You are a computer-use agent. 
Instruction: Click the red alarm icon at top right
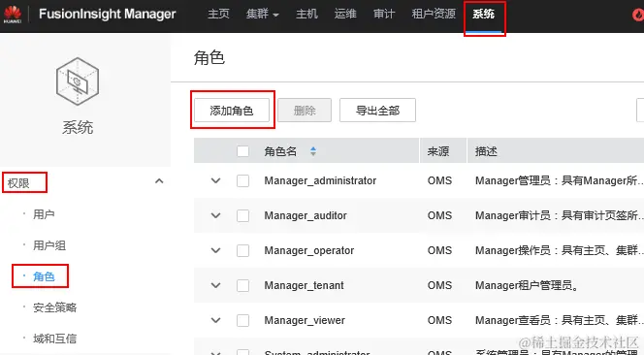(x=638, y=16)
